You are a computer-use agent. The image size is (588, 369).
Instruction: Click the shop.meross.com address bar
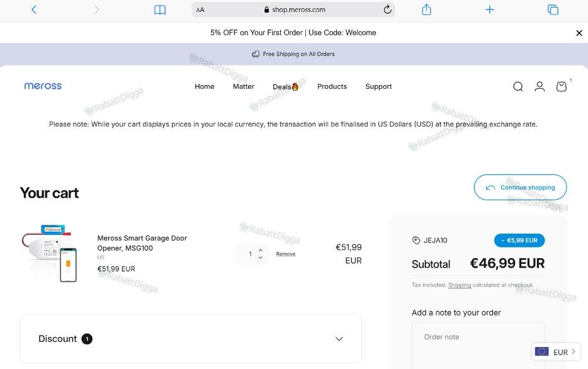point(293,9)
